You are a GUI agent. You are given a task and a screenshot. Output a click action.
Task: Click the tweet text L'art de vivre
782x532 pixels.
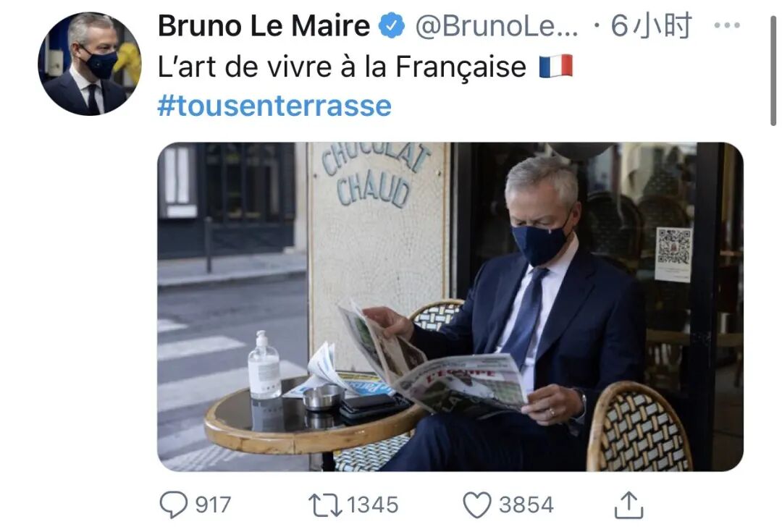point(342,67)
